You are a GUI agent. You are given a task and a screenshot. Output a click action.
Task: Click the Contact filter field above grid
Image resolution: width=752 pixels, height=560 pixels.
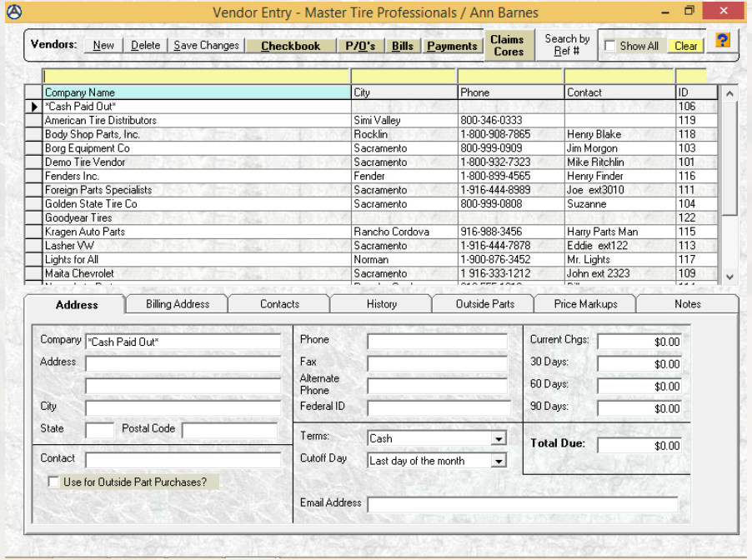click(x=619, y=76)
